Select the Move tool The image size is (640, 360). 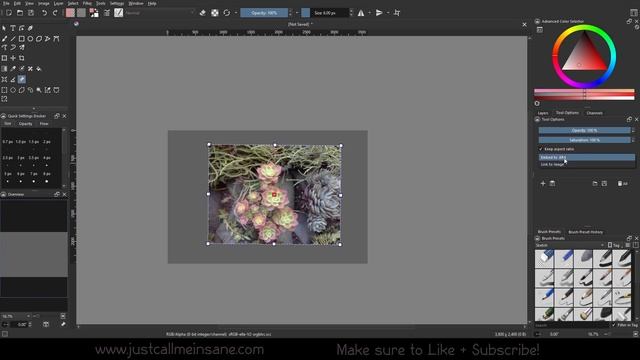point(13,58)
